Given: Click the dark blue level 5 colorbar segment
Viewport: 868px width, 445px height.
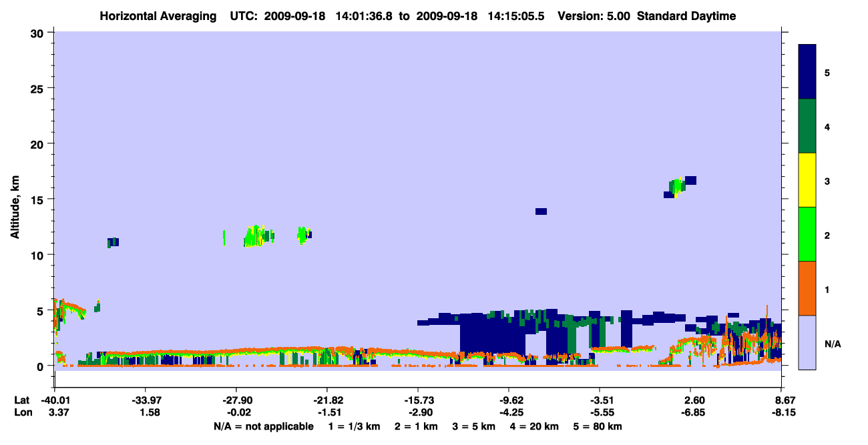Looking at the screenshot, I should [x=807, y=72].
